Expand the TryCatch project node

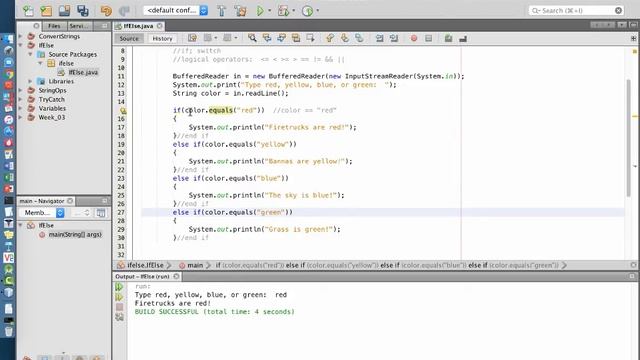(x=21, y=99)
